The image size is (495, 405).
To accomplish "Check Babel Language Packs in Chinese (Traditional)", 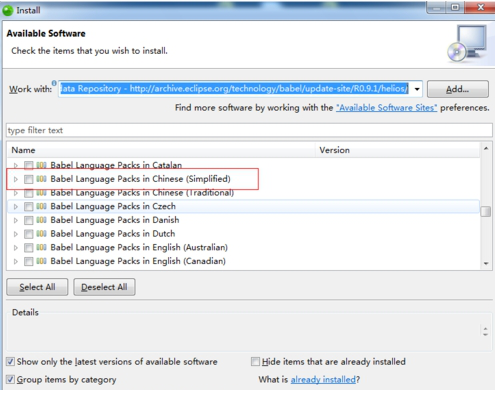I will [x=29, y=193].
